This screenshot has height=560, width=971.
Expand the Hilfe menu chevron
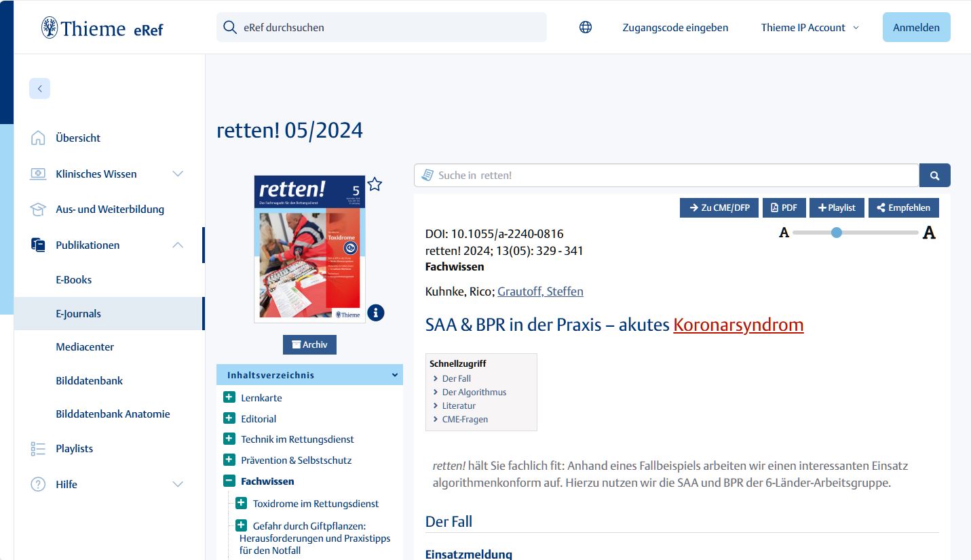tap(178, 485)
